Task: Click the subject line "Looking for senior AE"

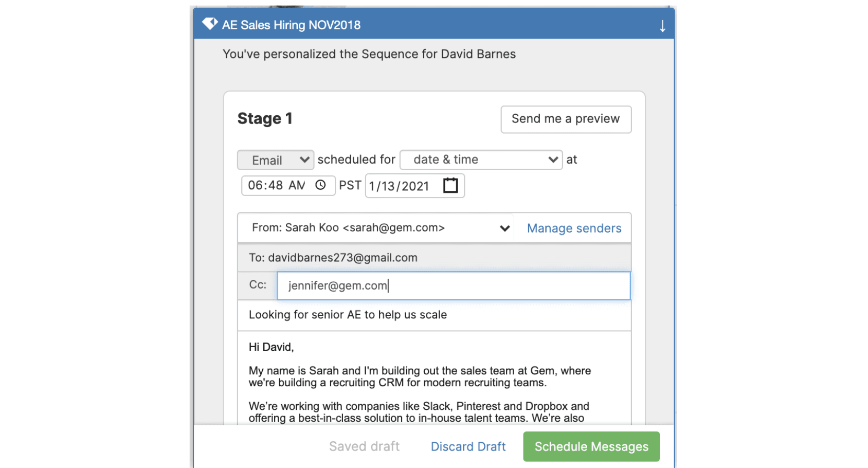Action: [348, 315]
